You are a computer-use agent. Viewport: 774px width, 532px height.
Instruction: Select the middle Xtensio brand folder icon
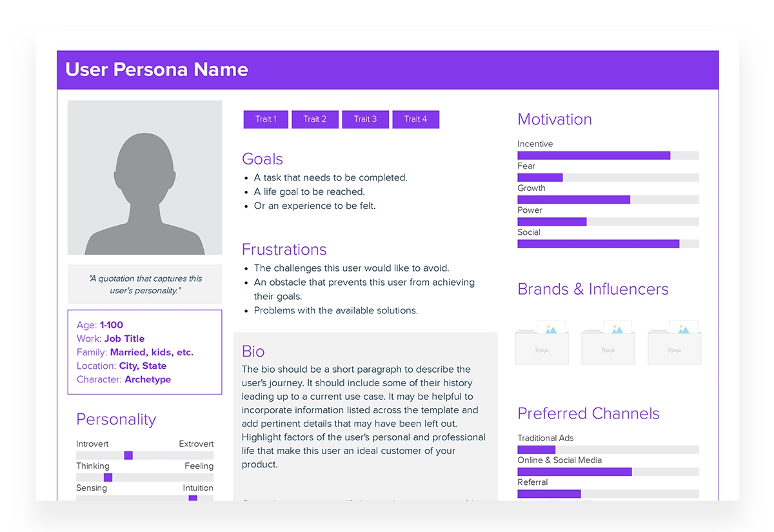(x=608, y=348)
